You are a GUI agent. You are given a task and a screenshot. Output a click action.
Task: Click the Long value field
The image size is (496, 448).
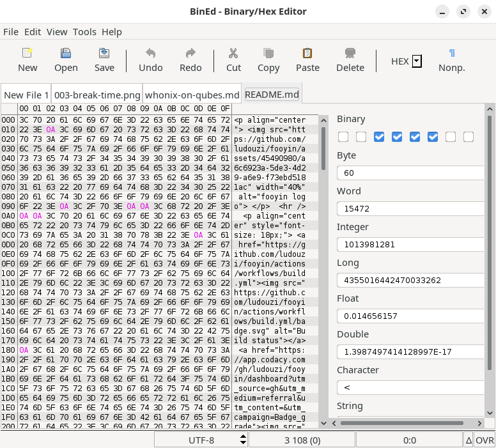(410, 280)
